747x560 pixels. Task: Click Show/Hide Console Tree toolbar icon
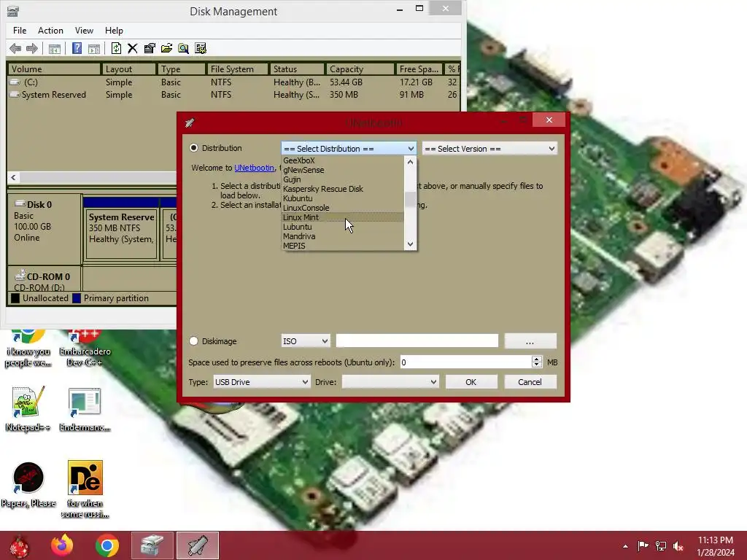[x=55, y=48]
